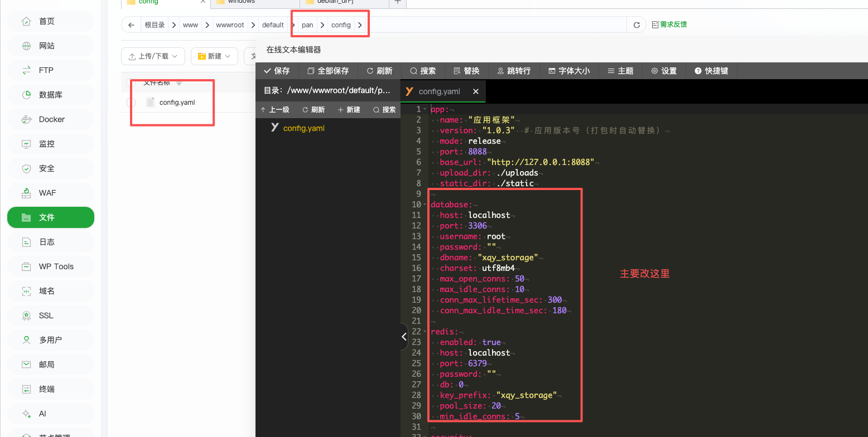Screen dimensions: 868x437
Task: Go back with the breadcrumb left arrow
Action: (x=131, y=25)
